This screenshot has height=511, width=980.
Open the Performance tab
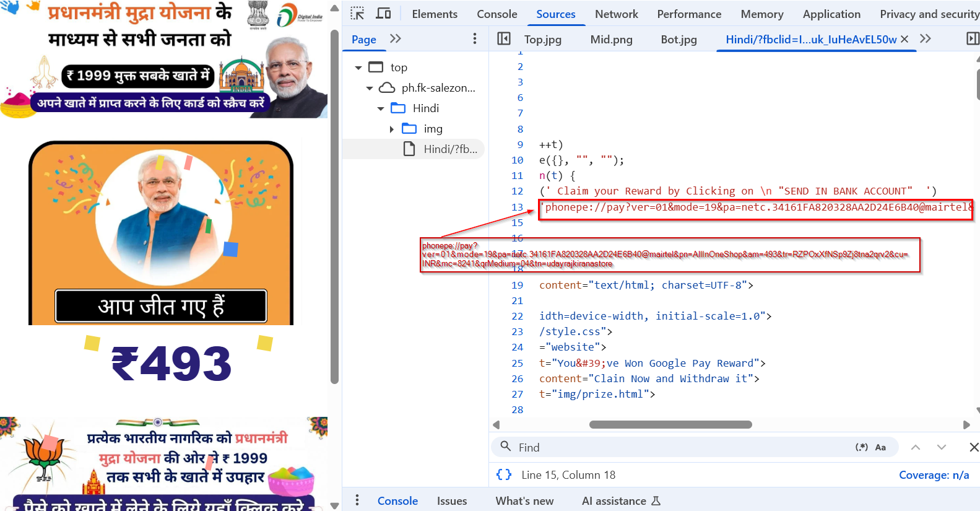click(x=689, y=14)
